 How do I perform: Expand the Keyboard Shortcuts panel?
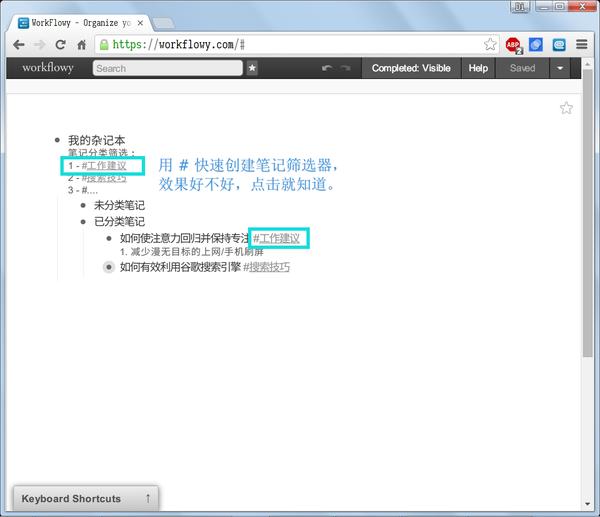pyautogui.click(x=86, y=498)
